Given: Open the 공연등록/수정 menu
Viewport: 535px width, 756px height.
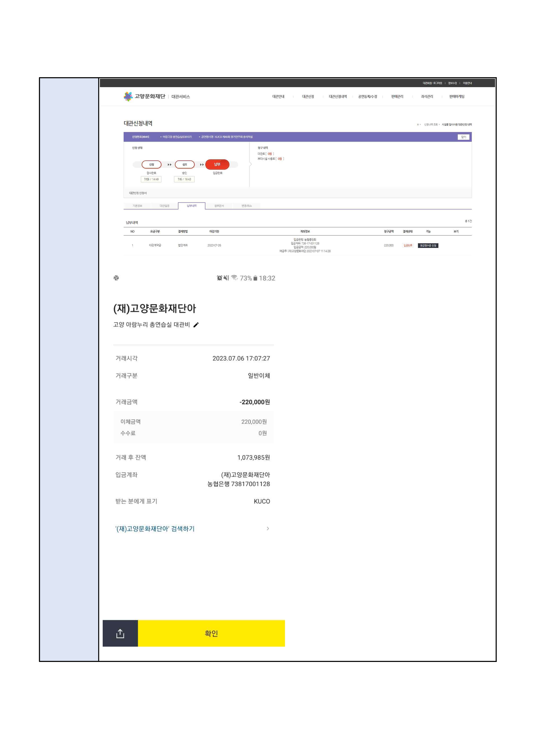Looking at the screenshot, I should (368, 96).
